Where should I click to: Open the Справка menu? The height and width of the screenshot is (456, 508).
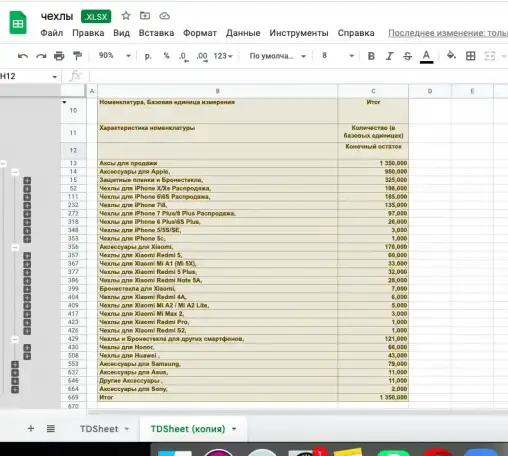(x=356, y=33)
